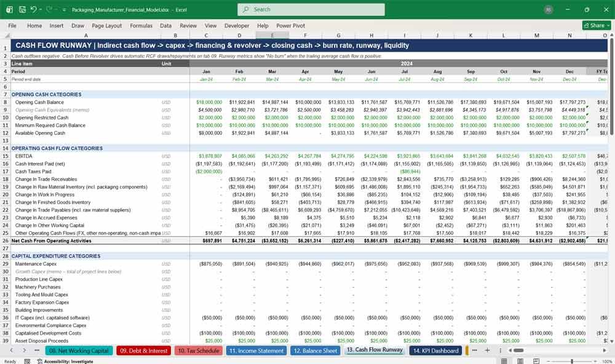Click the zoom slider handle

click(x=572, y=362)
